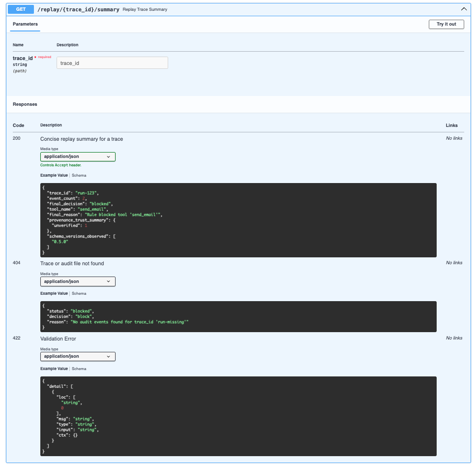Image resolution: width=476 pixels, height=465 pixels.
Task: Click 'Concise replay summary for a trace' text
Action: (82, 139)
